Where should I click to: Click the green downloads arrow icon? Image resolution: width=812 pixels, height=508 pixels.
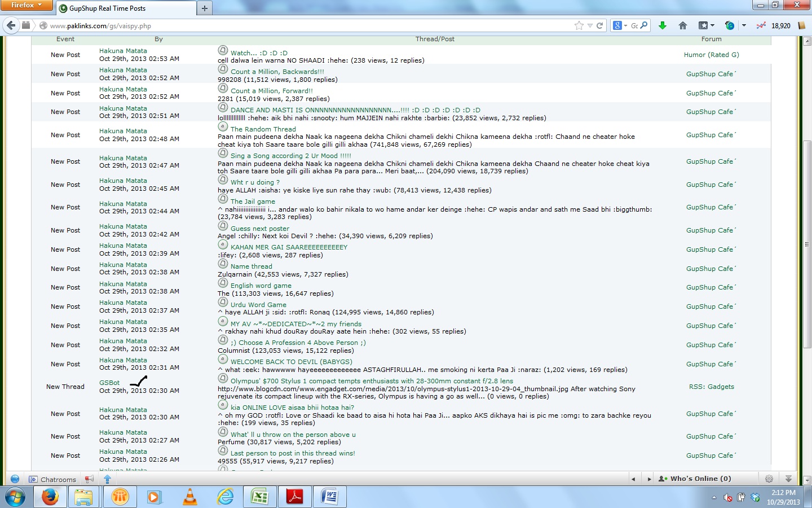pyautogui.click(x=663, y=25)
